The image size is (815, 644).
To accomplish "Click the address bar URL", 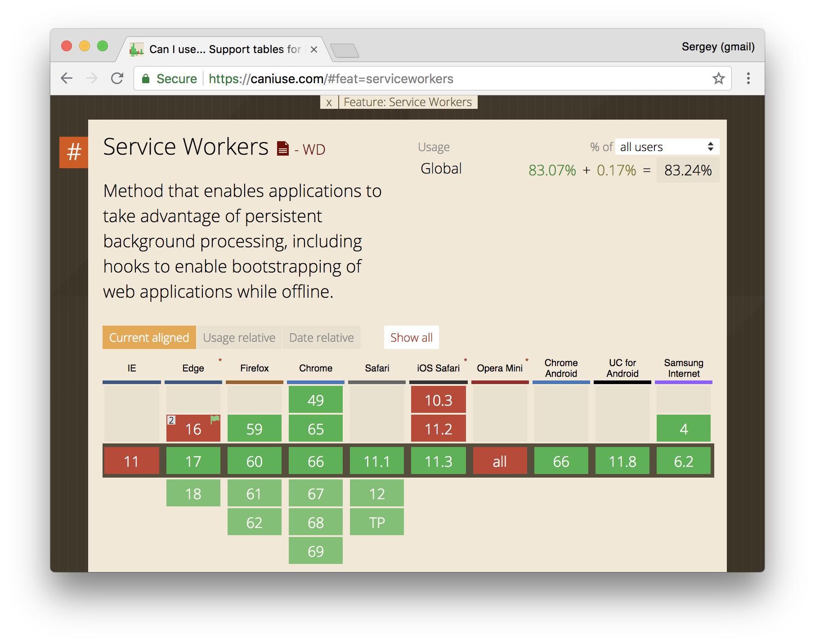I will (331, 79).
